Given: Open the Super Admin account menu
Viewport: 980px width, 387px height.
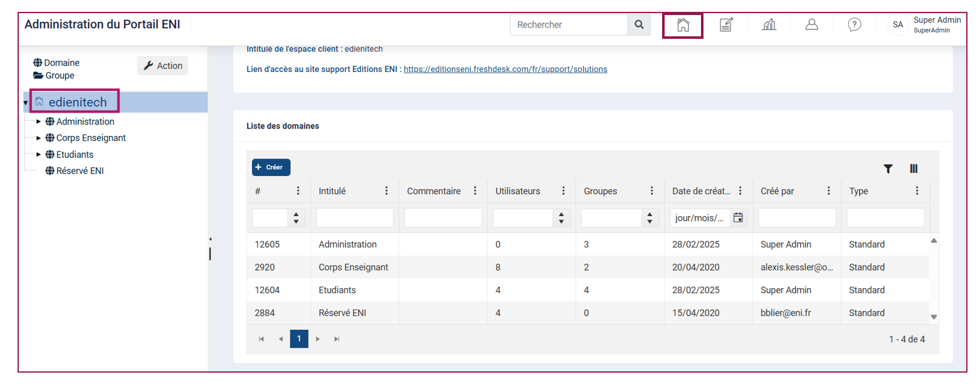Looking at the screenshot, I should coord(937,25).
